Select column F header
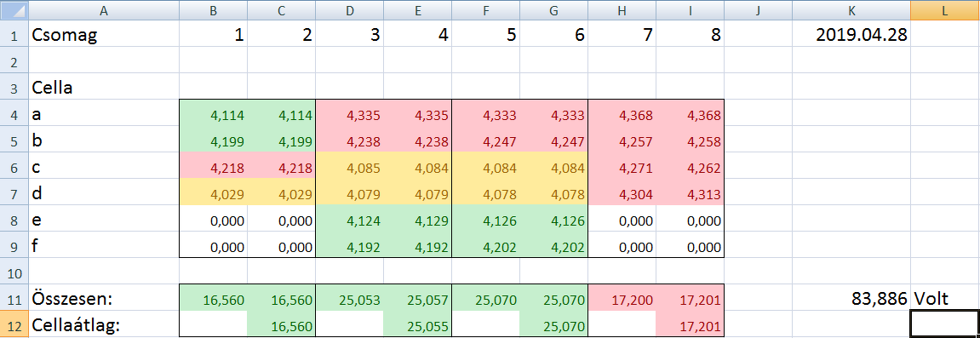Screen dimensions: 980x338 485,9
